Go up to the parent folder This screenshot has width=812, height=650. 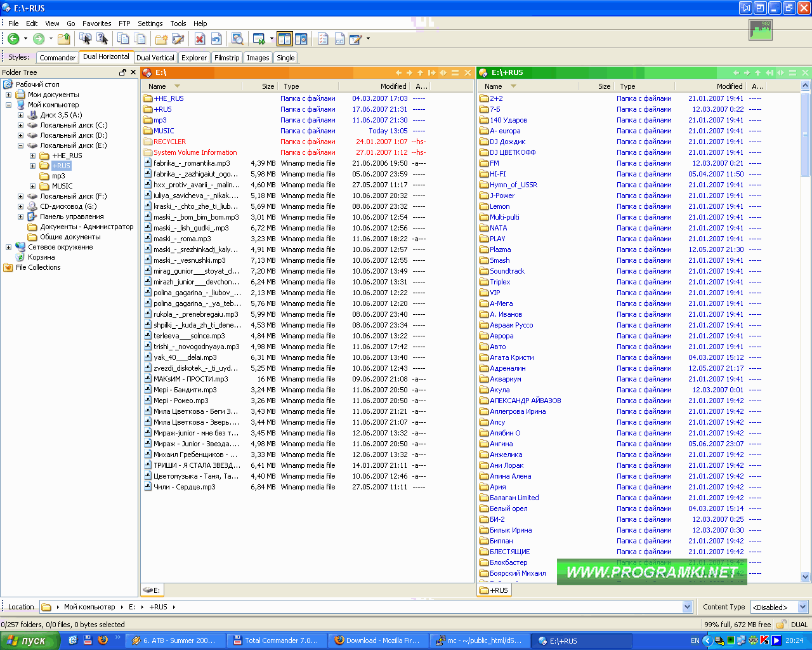[x=63, y=39]
